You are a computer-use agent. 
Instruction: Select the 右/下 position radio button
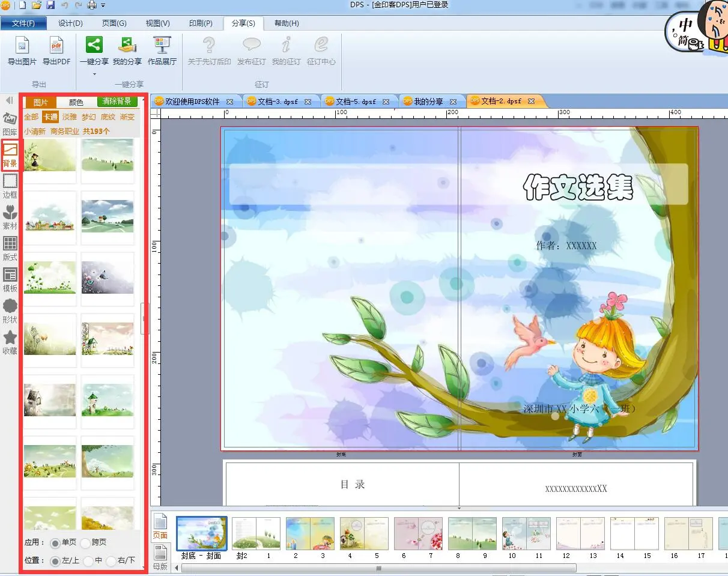tap(111, 561)
